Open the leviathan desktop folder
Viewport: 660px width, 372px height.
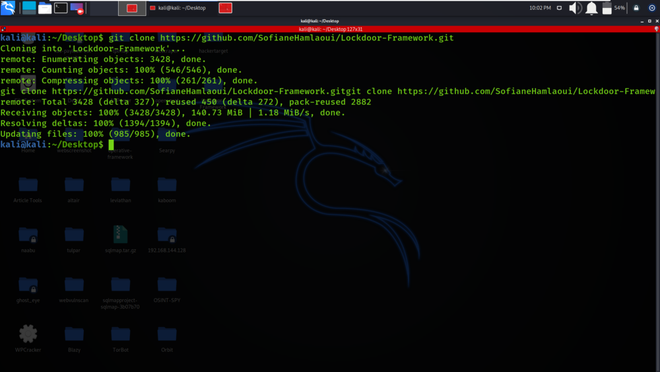[120, 189]
